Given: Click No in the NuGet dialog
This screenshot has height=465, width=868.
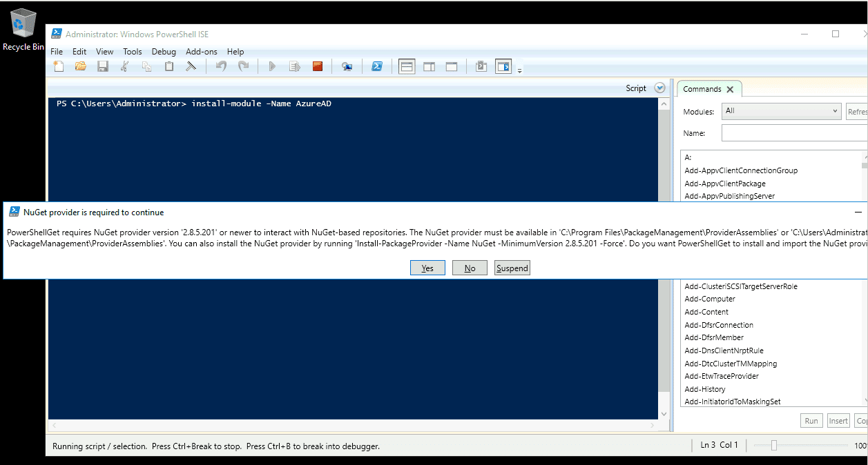Looking at the screenshot, I should click(470, 268).
